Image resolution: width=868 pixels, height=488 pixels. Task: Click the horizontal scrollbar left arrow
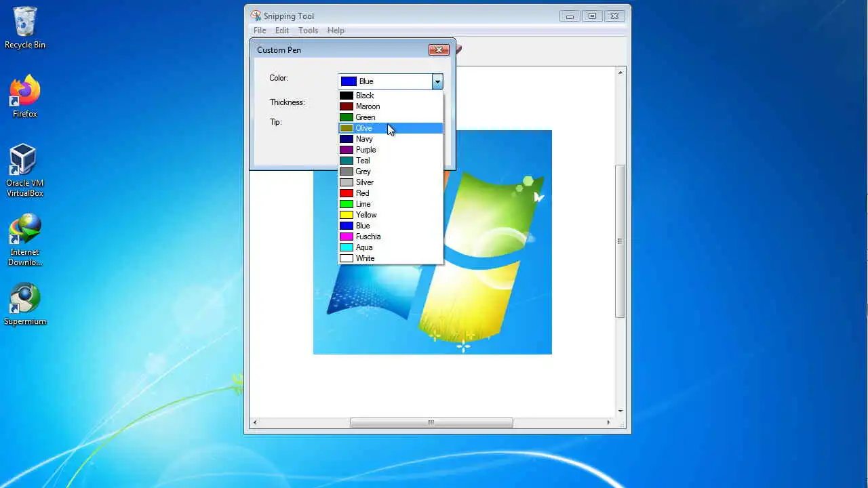click(255, 422)
